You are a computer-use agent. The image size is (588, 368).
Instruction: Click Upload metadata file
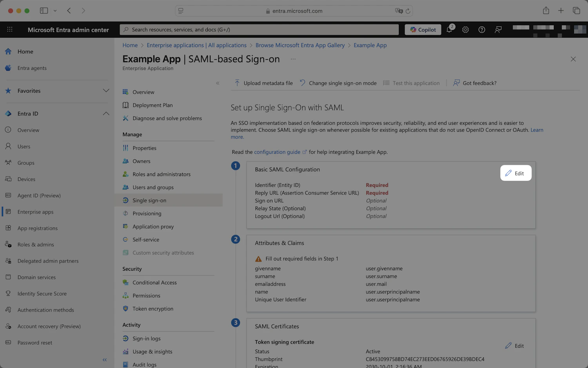[x=263, y=83]
